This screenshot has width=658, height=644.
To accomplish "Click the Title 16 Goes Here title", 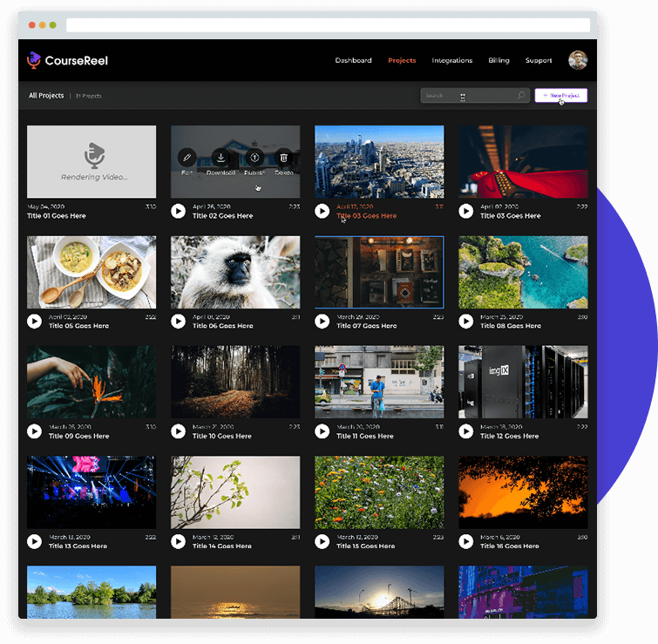I will click(x=510, y=546).
